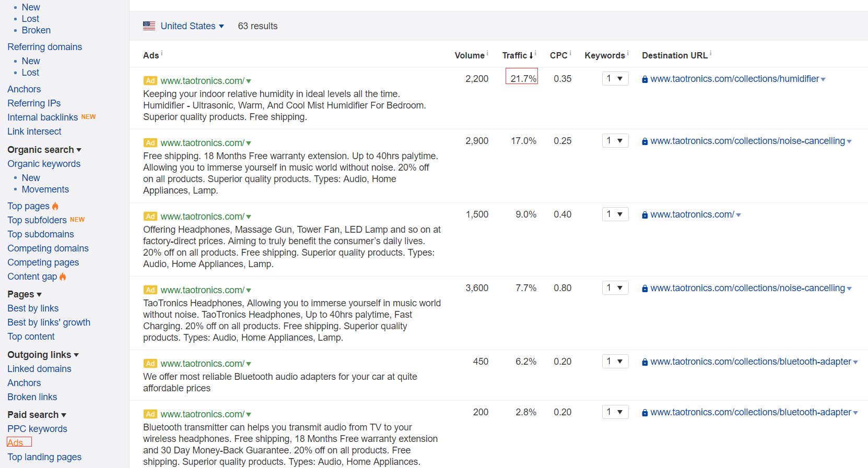Open the Keywords dropdown for the 17.0% traffic row
The height and width of the screenshot is (468, 868).
click(615, 141)
